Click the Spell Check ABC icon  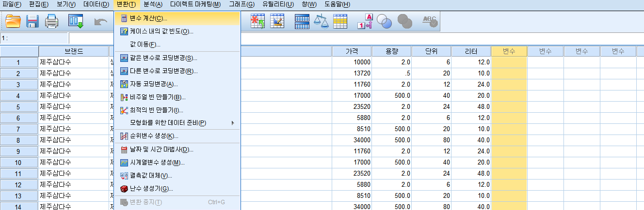click(x=430, y=21)
